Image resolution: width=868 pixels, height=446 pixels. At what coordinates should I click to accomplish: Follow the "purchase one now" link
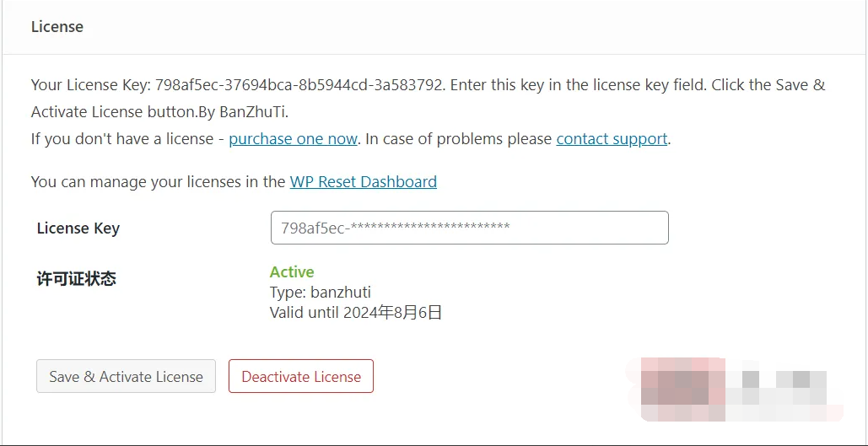coord(293,138)
